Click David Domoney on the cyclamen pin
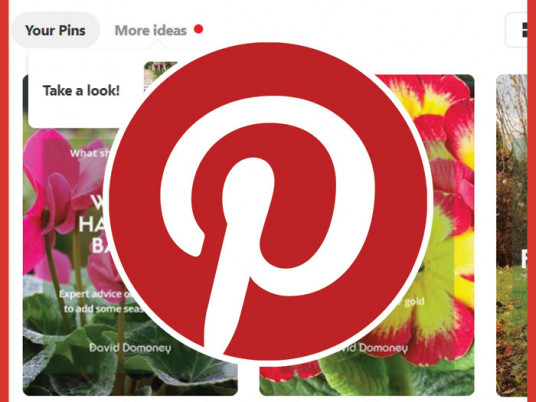The image size is (536, 402). (130, 348)
